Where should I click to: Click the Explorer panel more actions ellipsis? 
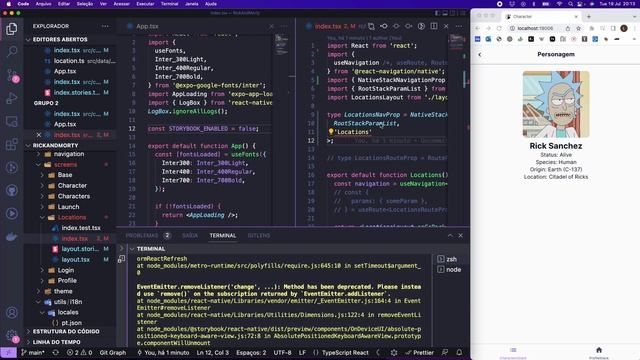(x=105, y=26)
